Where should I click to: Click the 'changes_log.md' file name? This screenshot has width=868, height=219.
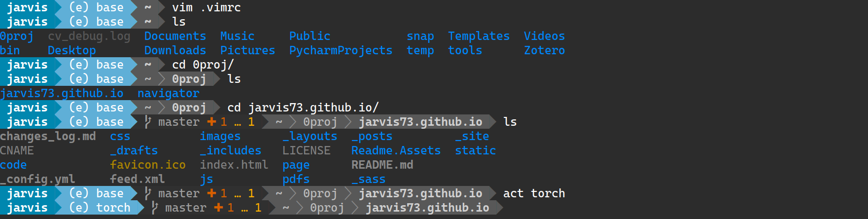pyautogui.click(x=48, y=137)
